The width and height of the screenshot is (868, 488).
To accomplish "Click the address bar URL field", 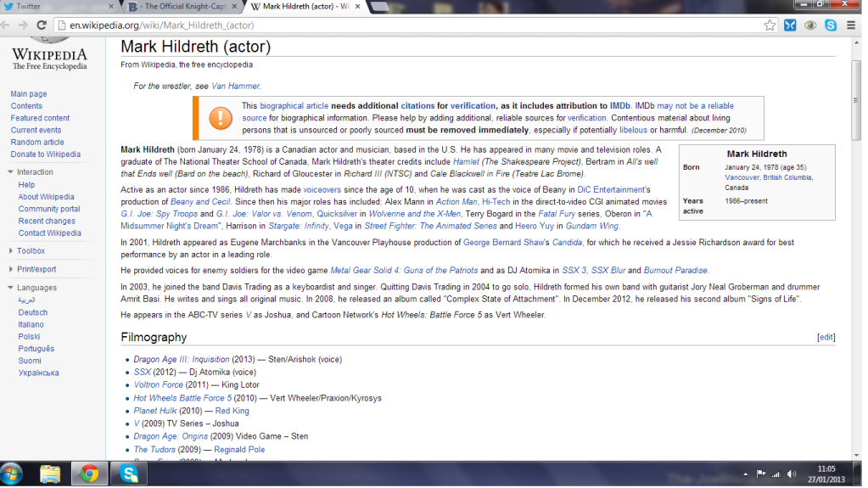I will 407,25.
